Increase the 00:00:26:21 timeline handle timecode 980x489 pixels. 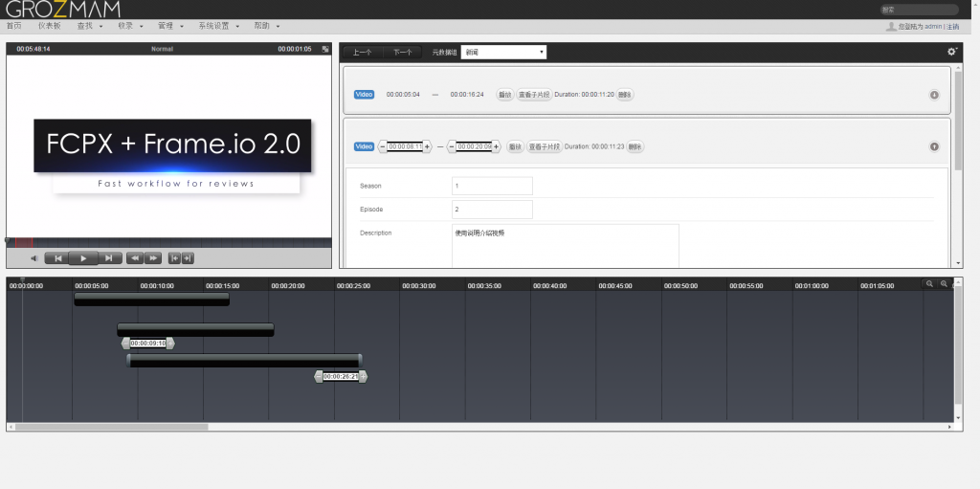[363, 376]
